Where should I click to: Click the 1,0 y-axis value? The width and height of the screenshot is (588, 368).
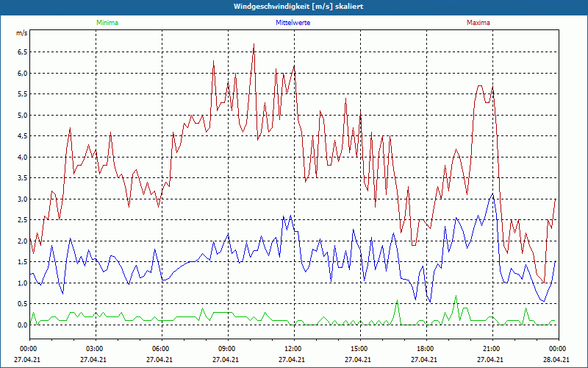[23, 283]
